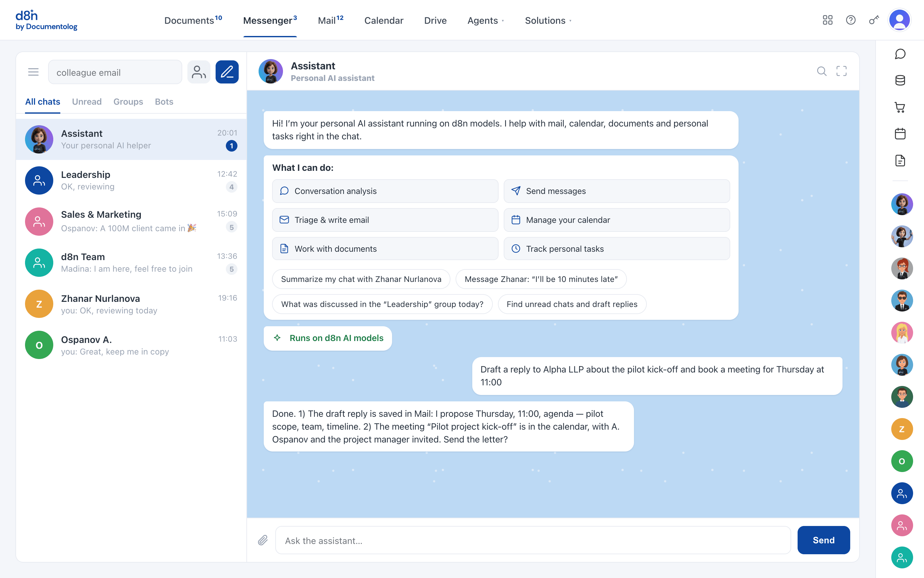Viewport: 924px width, 578px height.
Task: Open the Drive section
Action: click(x=435, y=21)
